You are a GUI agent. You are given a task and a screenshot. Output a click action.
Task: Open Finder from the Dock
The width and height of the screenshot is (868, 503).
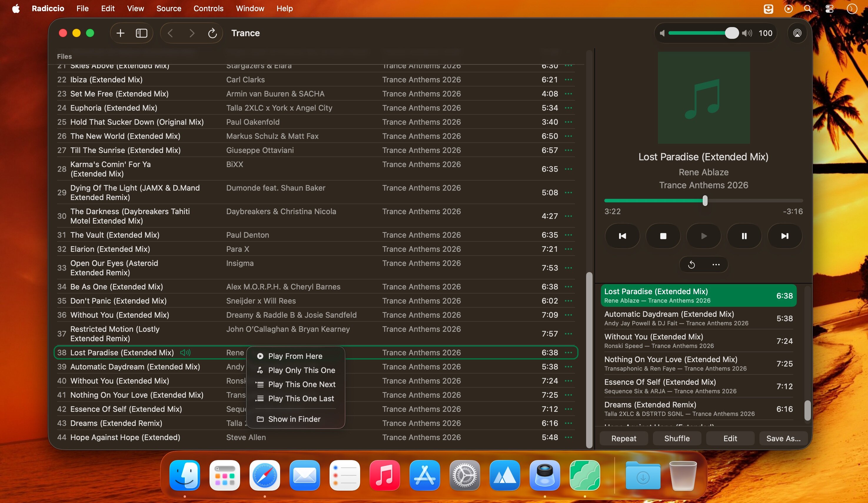tap(184, 475)
